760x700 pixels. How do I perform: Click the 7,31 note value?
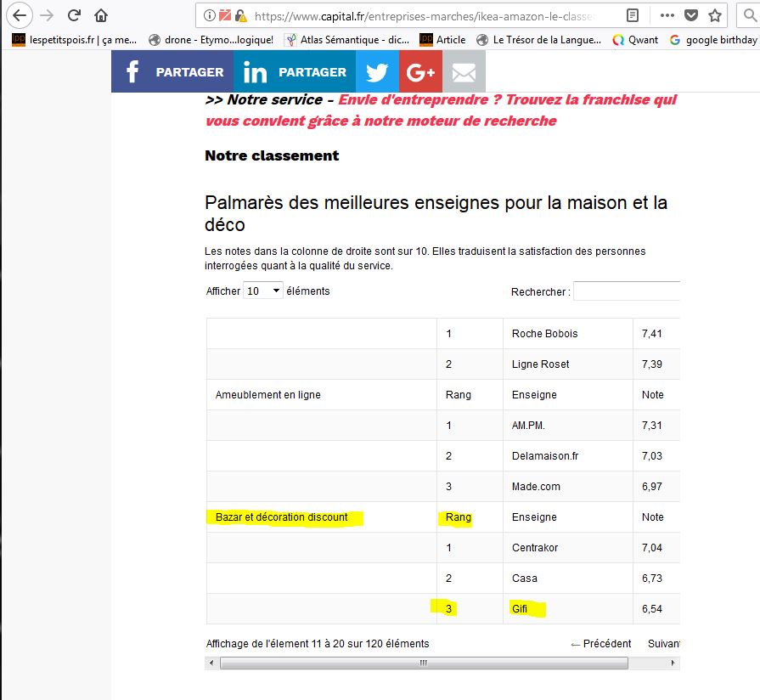652,425
